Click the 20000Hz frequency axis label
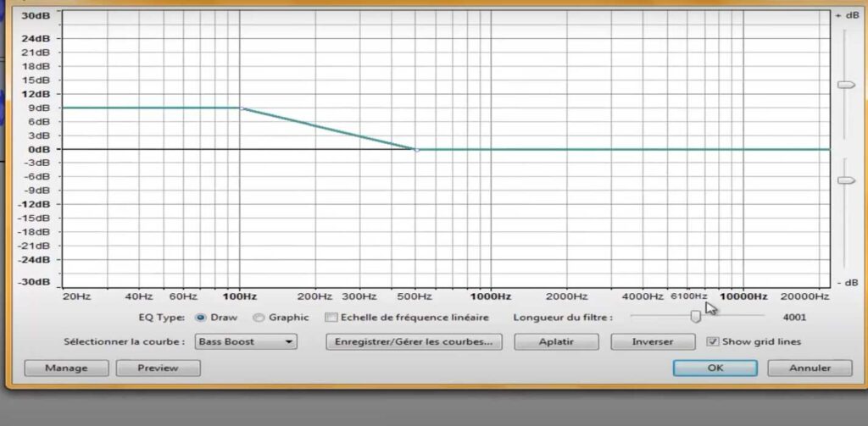Screen dimensions: 868x426 (805, 297)
